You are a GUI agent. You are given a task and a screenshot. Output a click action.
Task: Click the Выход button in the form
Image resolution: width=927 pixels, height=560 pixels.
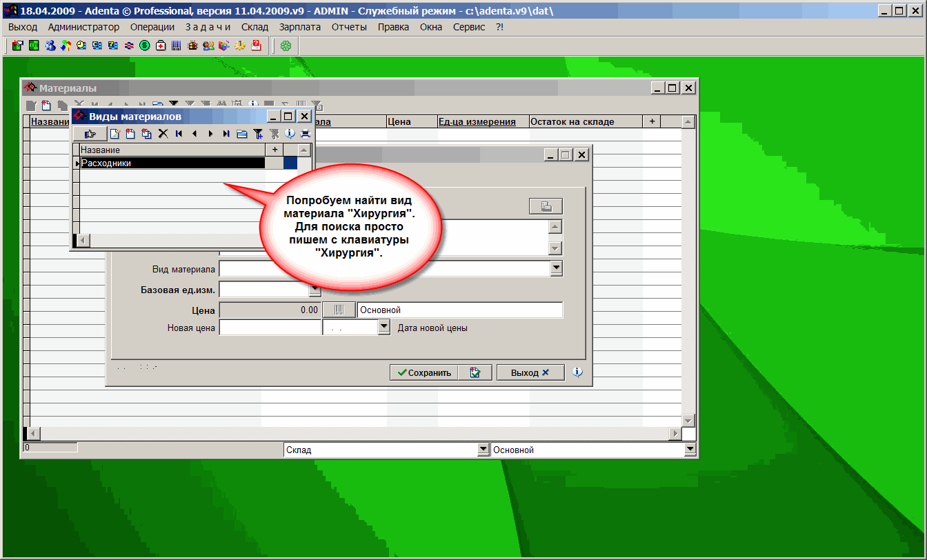pos(530,372)
